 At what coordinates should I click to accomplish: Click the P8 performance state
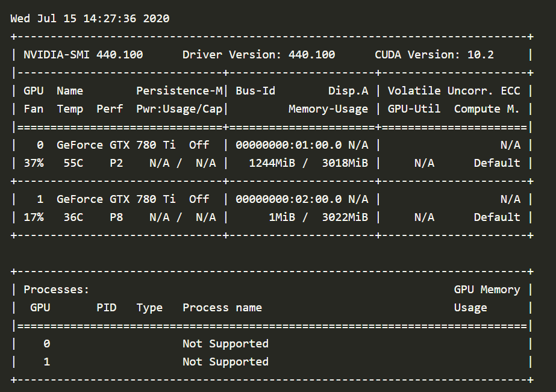point(116,217)
